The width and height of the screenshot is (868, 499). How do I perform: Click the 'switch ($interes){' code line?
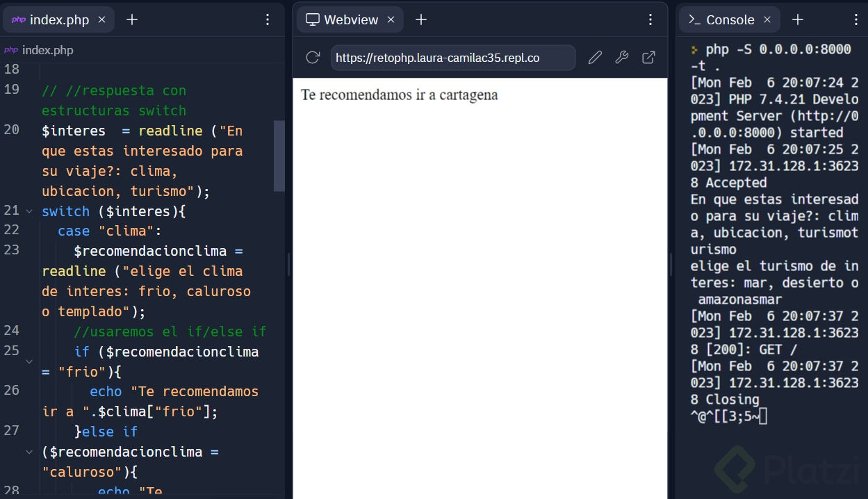click(x=114, y=211)
